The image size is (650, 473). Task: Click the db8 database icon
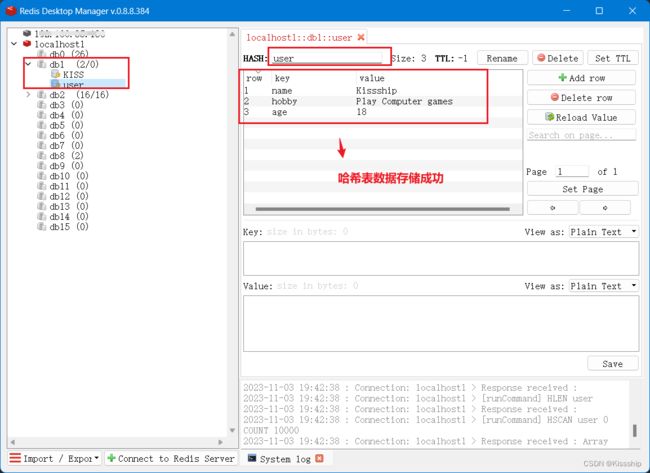41,155
